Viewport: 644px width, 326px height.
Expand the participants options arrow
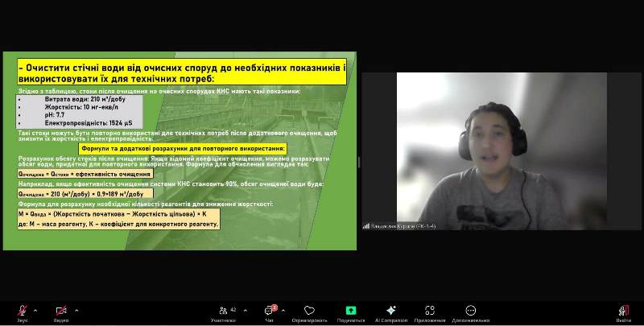pyautogui.click(x=246, y=311)
